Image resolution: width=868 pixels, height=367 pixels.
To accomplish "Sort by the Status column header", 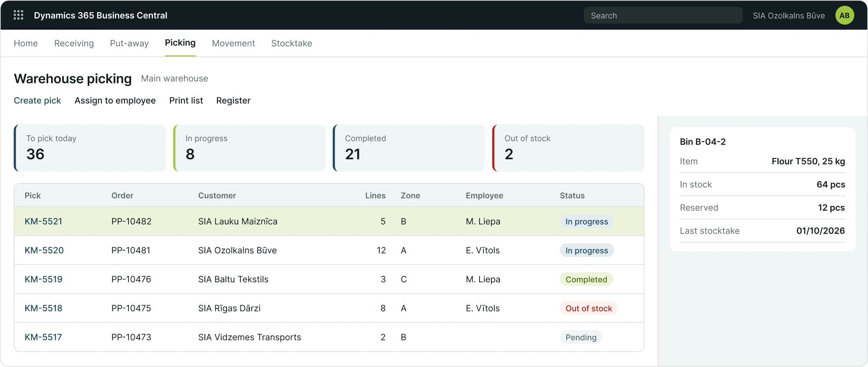I will click(572, 195).
